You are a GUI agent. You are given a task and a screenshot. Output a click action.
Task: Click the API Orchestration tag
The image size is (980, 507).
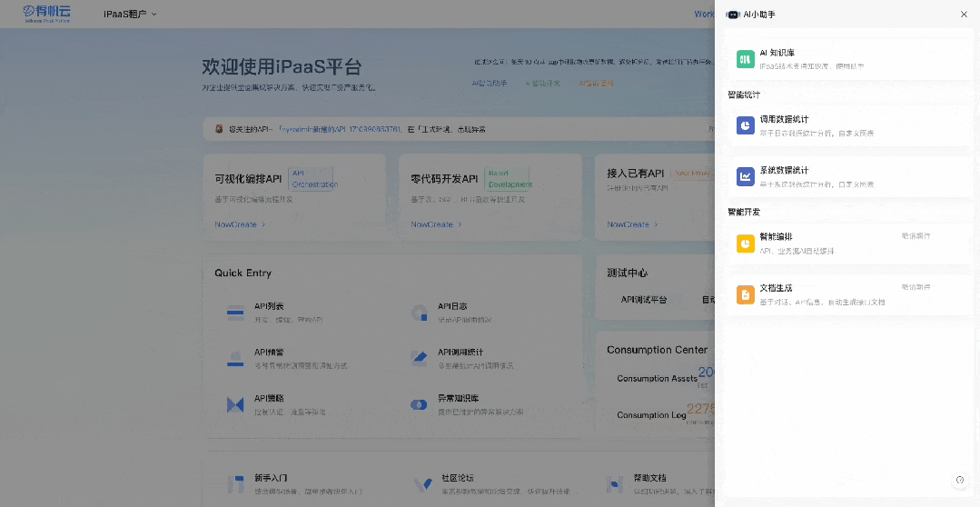pos(311,179)
